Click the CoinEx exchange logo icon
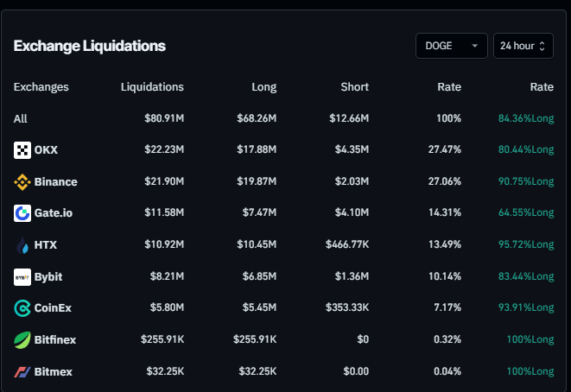 (x=22, y=308)
